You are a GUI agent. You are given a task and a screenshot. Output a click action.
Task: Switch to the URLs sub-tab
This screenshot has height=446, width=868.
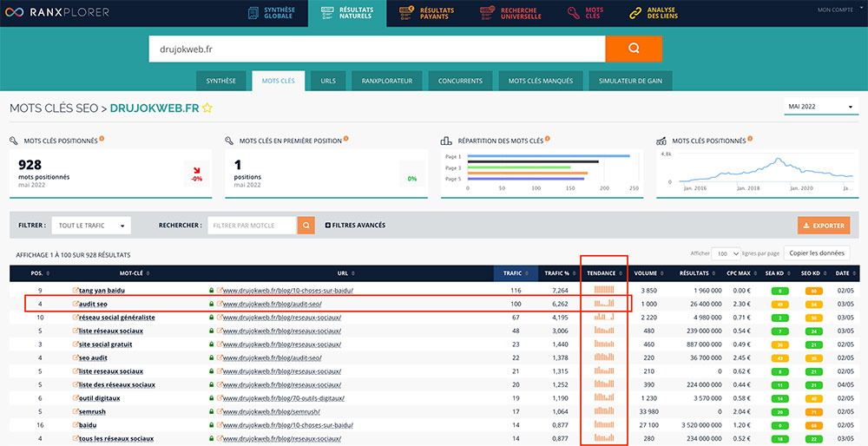pos(328,81)
